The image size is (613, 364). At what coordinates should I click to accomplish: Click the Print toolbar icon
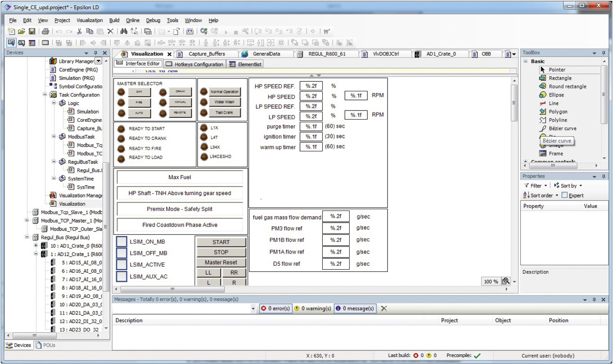click(x=45, y=32)
